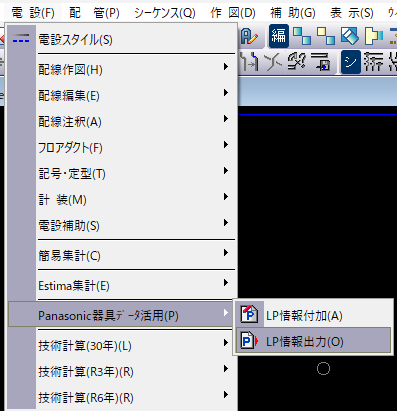Click the wiring icon with question mark
This screenshot has height=411, width=397.
coord(297,62)
